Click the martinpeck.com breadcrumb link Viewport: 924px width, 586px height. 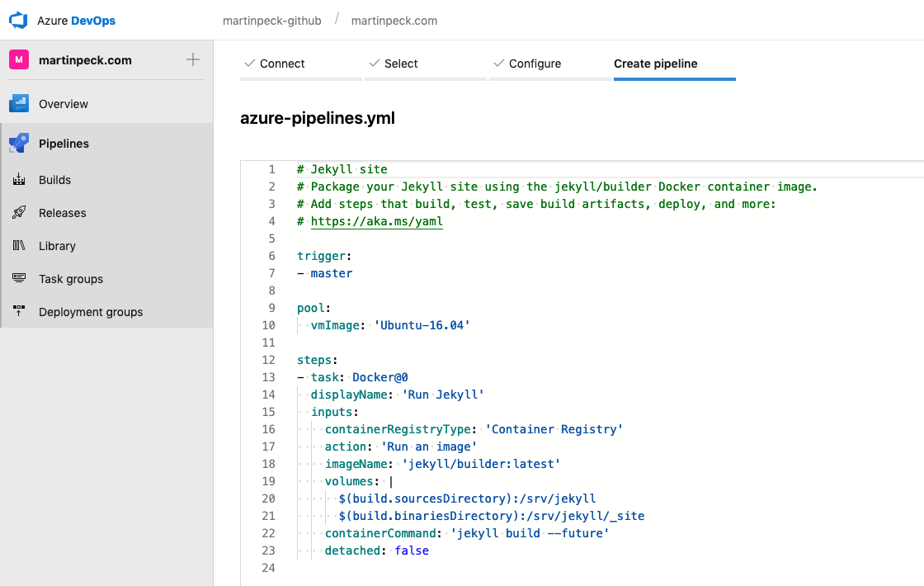coord(394,21)
